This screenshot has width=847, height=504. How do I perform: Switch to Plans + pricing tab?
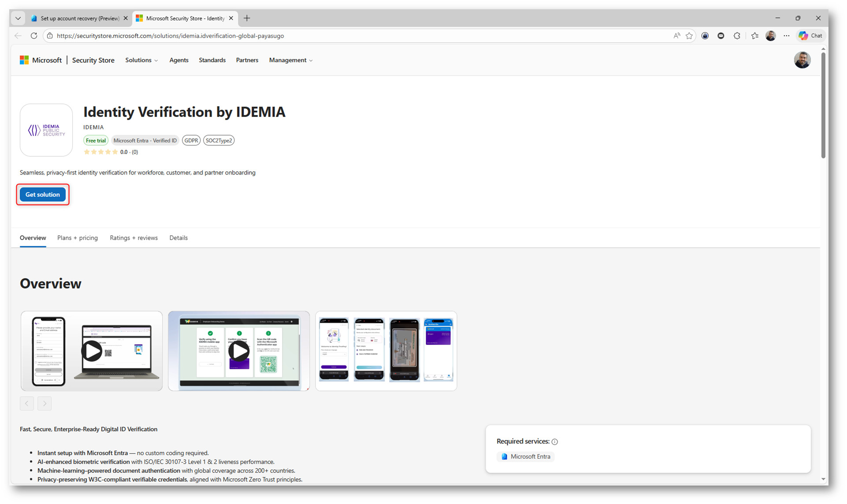coord(78,238)
